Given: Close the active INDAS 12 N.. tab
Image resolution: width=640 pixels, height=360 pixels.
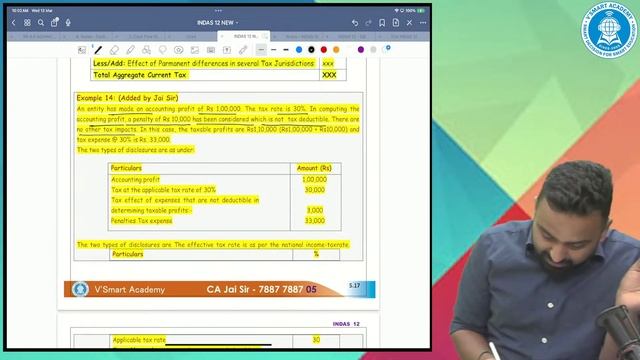Looking at the screenshot, I should coord(222,36).
